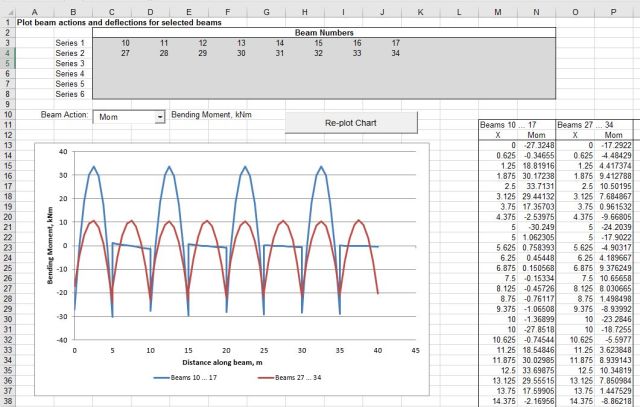The width and height of the screenshot is (640, 407).
Task: Select the vertical Bending Moment axis title
Action: pos(48,246)
